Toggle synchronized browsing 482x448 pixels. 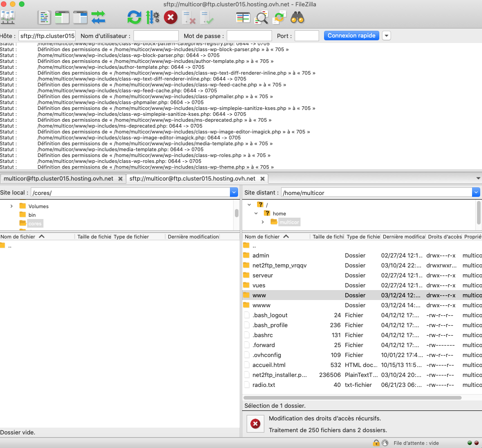coord(279,18)
